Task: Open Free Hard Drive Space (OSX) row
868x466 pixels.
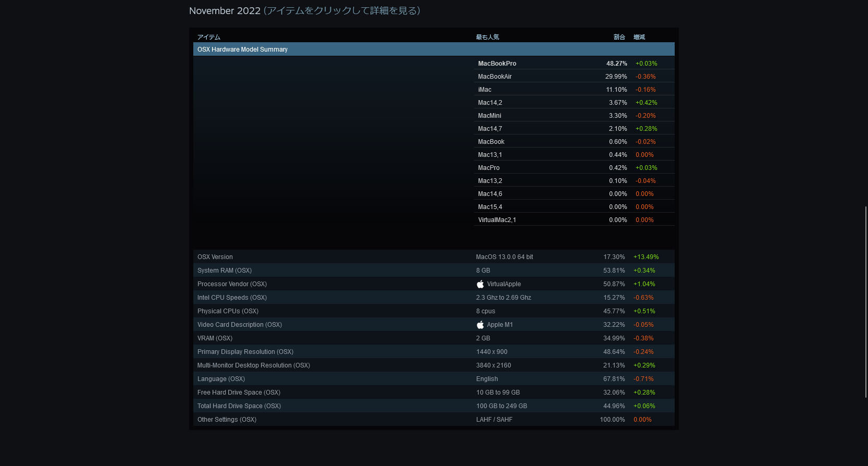Action: 433,393
